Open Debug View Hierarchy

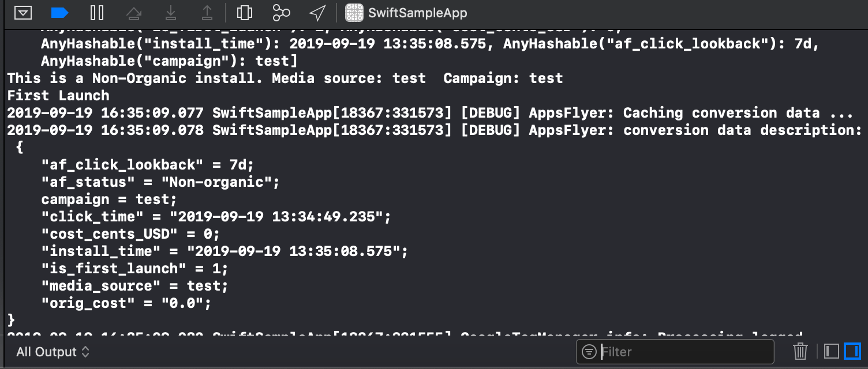[245, 12]
